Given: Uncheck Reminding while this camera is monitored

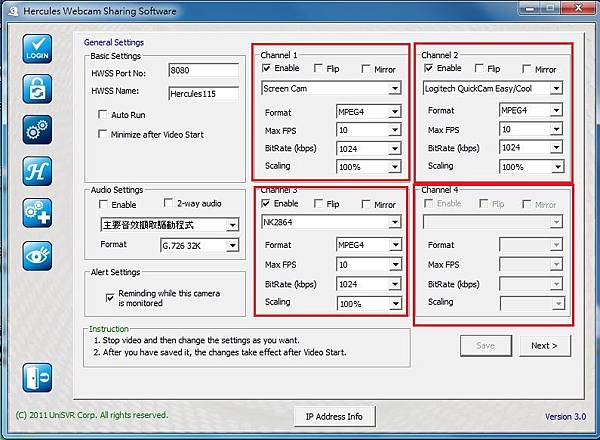Looking at the screenshot, I should [110, 298].
